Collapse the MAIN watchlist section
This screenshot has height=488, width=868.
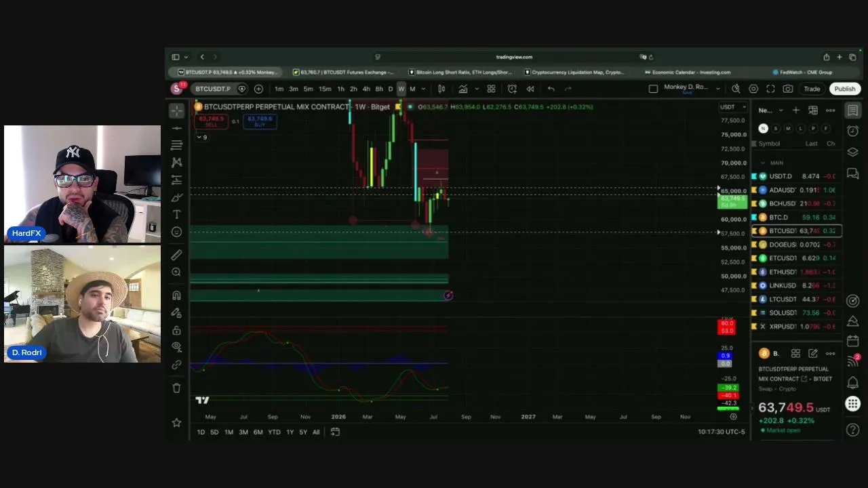click(x=763, y=163)
